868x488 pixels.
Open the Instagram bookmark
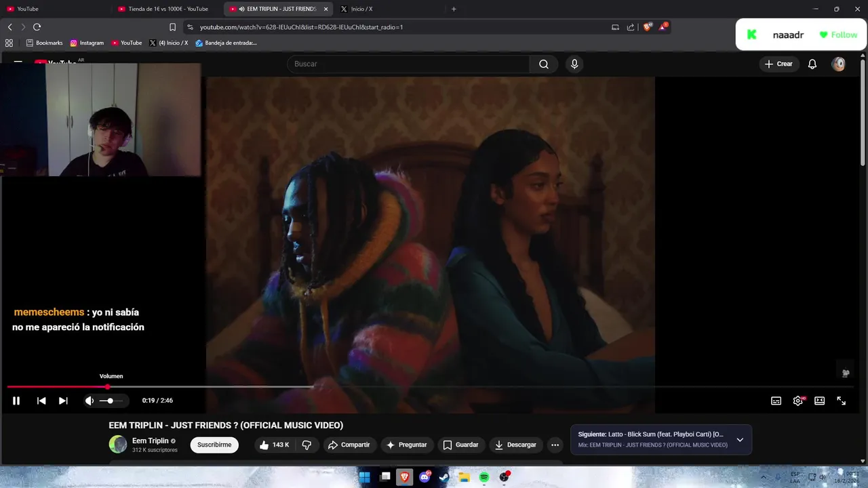pyautogui.click(x=87, y=43)
